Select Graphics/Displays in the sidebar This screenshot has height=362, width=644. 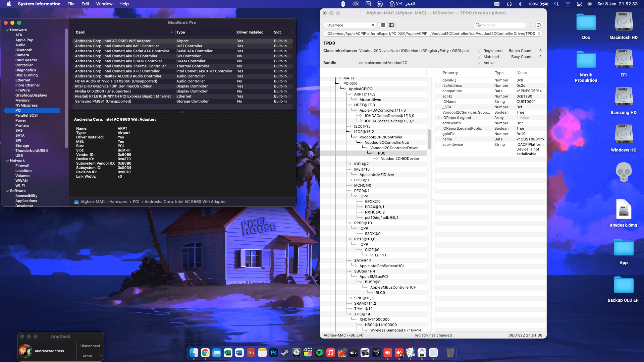pyautogui.click(x=31, y=96)
